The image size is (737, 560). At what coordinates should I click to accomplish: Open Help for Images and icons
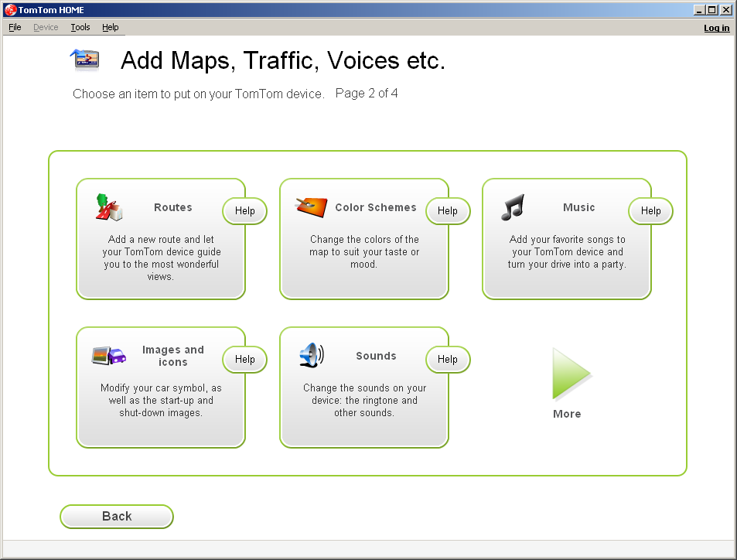245,359
